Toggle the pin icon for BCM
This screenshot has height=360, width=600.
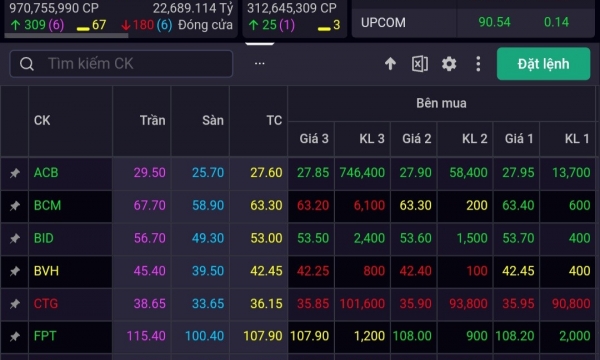[x=15, y=206]
